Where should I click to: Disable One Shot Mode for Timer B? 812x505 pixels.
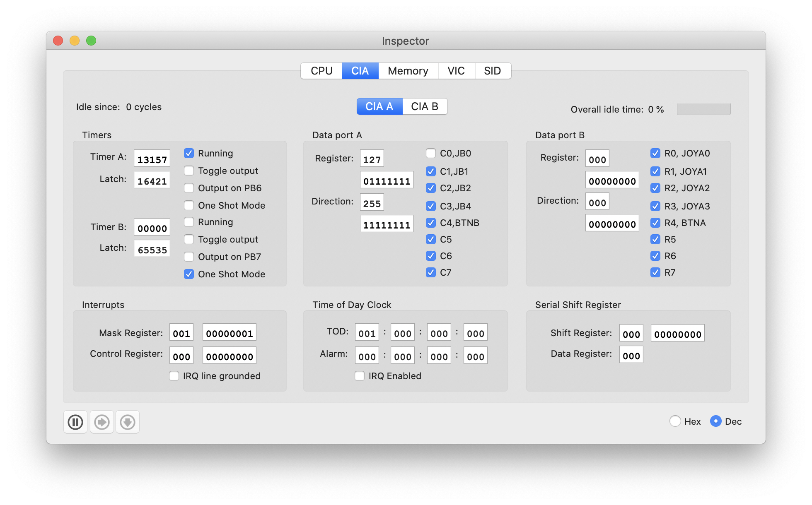pos(189,274)
